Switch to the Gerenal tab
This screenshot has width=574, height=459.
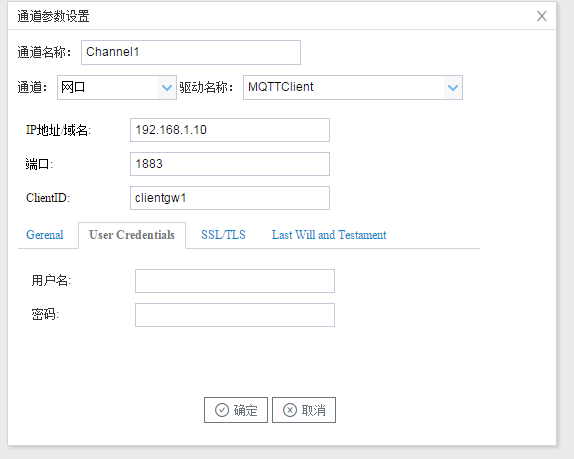tap(45, 235)
